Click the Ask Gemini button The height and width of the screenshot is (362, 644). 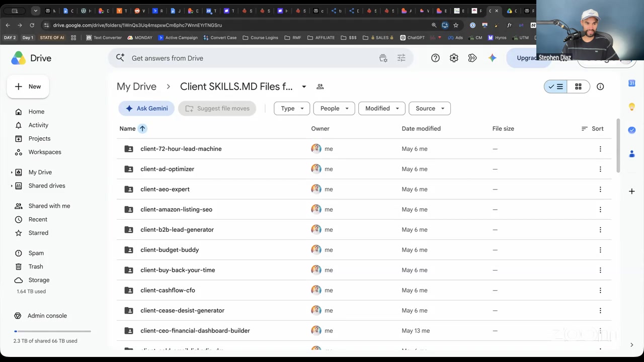click(x=146, y=109)
